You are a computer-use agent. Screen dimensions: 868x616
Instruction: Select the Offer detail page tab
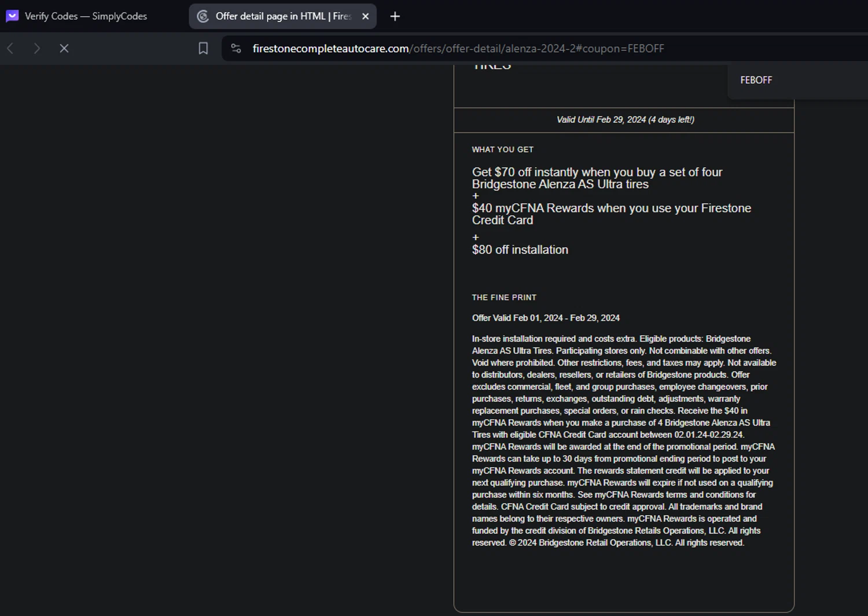pos(283,16)
